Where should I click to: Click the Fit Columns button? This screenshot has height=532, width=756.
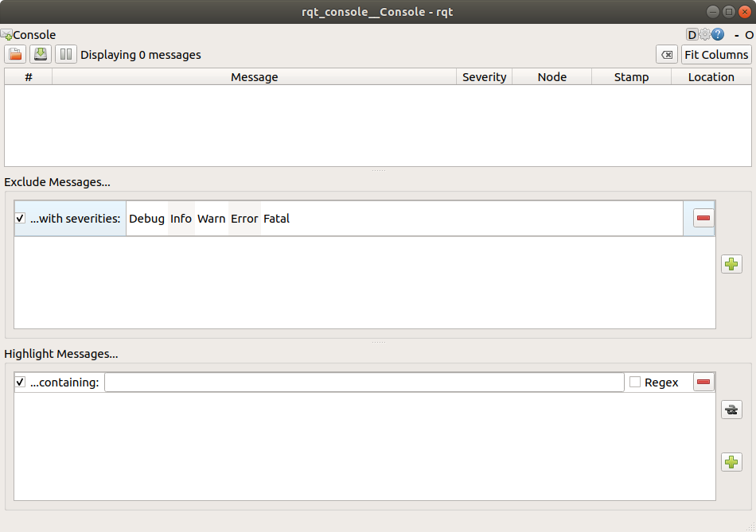coord(716,55)
